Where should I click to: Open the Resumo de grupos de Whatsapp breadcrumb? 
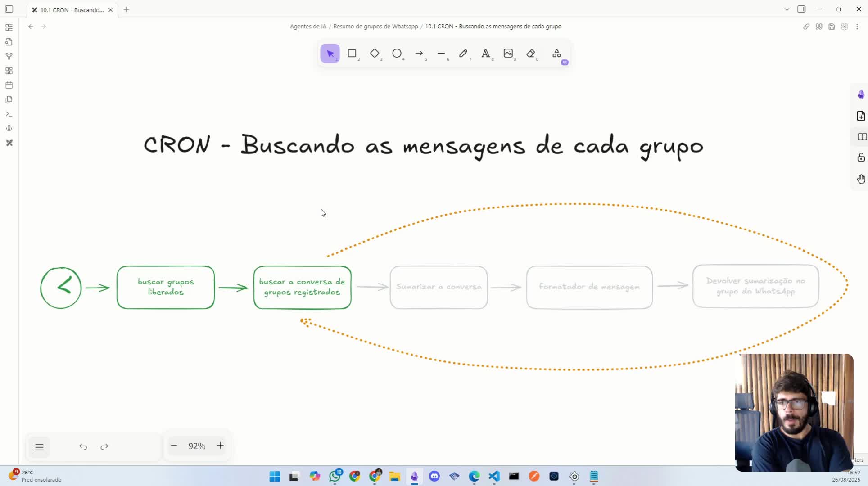click(x=375, y=26)
